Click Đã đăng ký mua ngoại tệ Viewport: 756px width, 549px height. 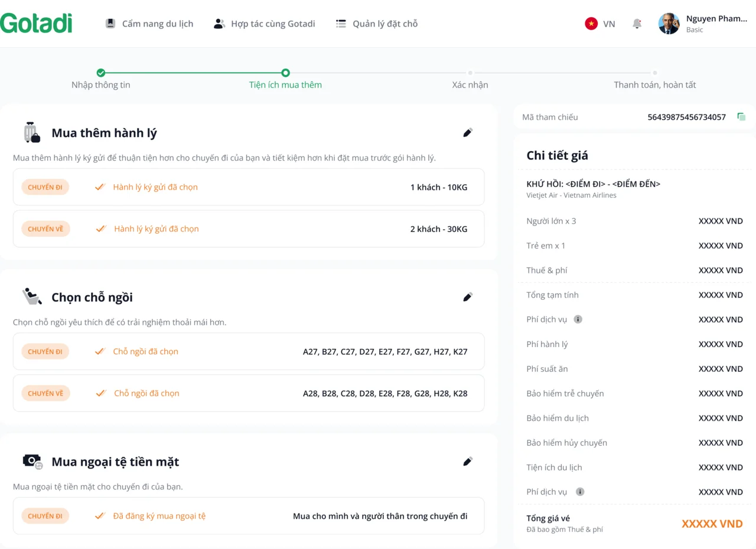pyautogui.click(x=159, y=516)
